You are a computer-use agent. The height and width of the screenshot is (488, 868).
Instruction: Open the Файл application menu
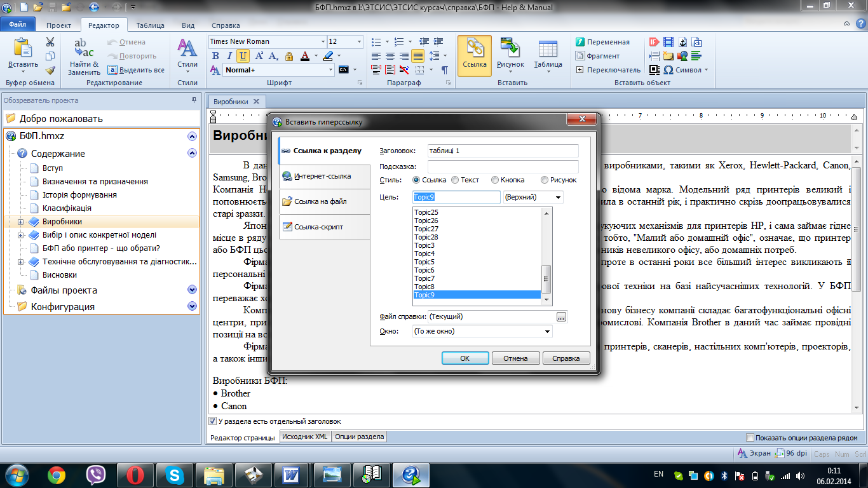18,25
